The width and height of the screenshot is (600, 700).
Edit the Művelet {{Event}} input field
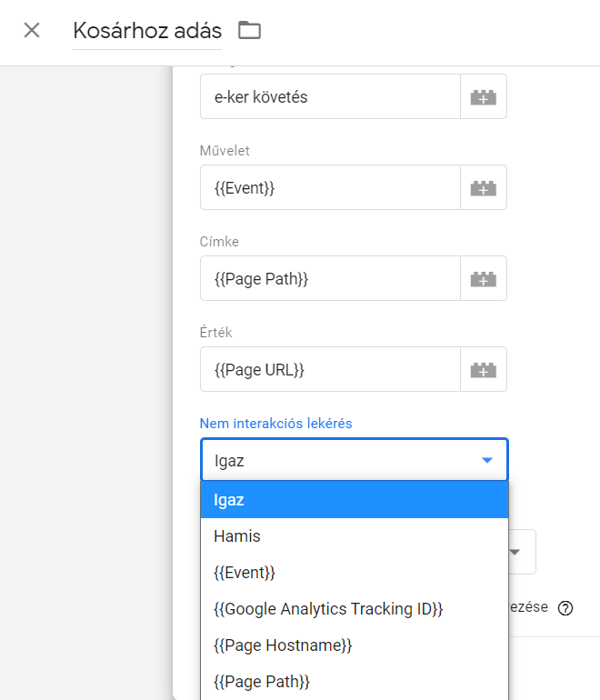(x=330, y=187)
